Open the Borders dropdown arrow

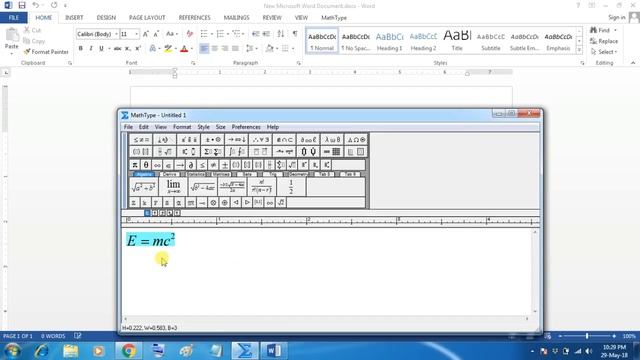pyautogui.click(x=293, y=49)
